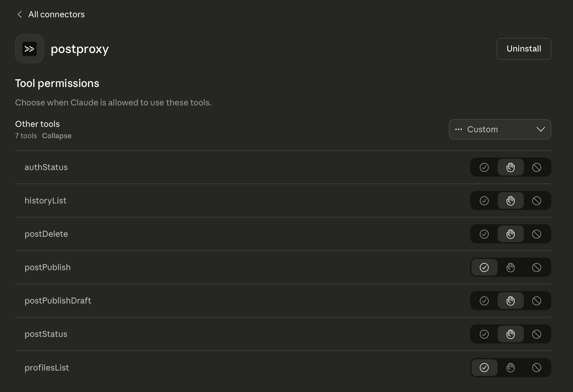
Task: Select the hand icon for postPublishDraft
Action: [x=510, y=301]
